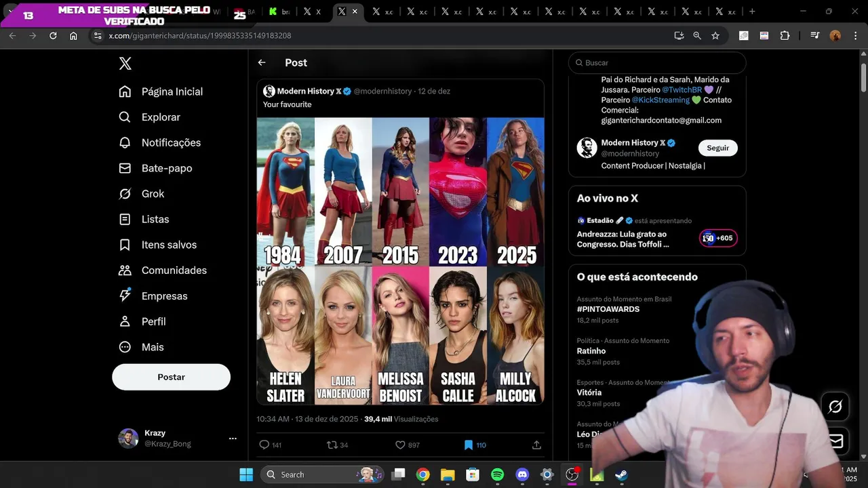
Task: Click the Krazy profile avatar
Action: coord(128,439)
